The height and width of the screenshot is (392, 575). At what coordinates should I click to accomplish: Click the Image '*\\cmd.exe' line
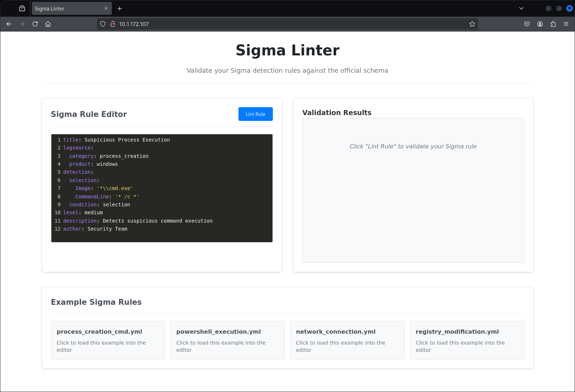[104, 188]
